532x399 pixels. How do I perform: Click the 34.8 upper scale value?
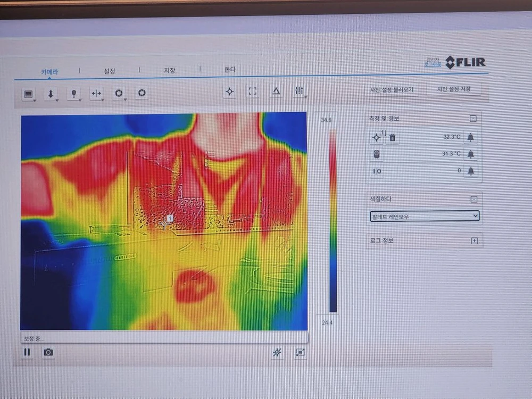[x=326, y=120]
